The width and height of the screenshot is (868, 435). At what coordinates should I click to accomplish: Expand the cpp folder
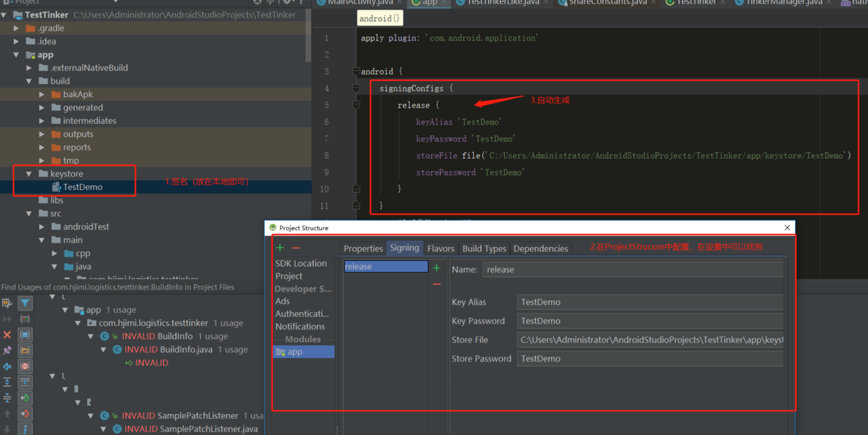click(x=55, y=253)
